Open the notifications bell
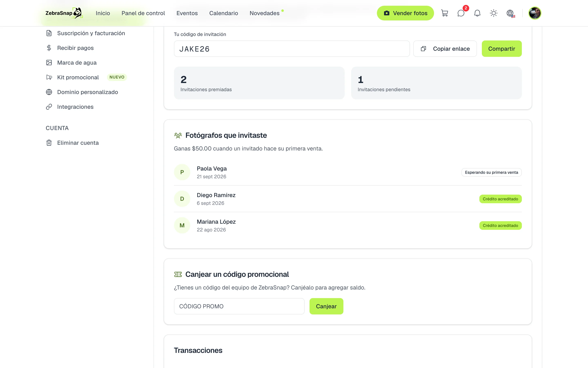The width and height of the screenshot is (588, 368). click(477, 13)
